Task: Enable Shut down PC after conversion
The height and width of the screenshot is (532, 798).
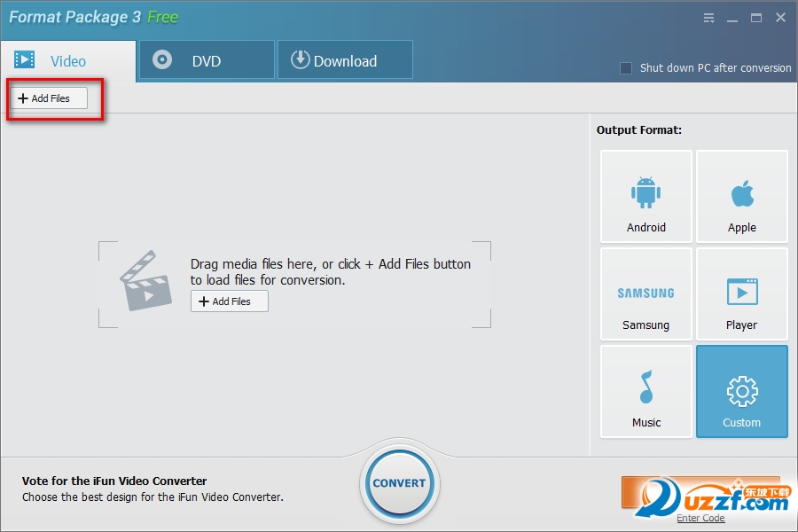Action: (x=626, y=67)
